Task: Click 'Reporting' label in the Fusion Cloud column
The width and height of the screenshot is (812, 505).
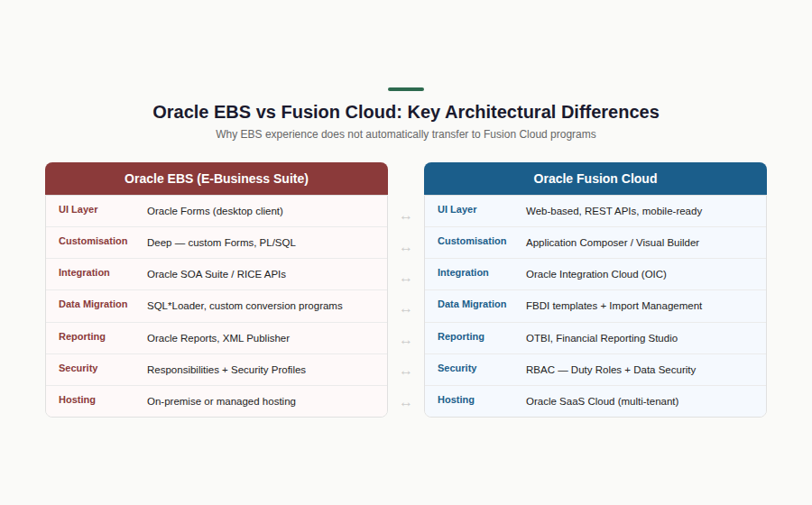Action: pyautogui.click(x=461, y=337)
